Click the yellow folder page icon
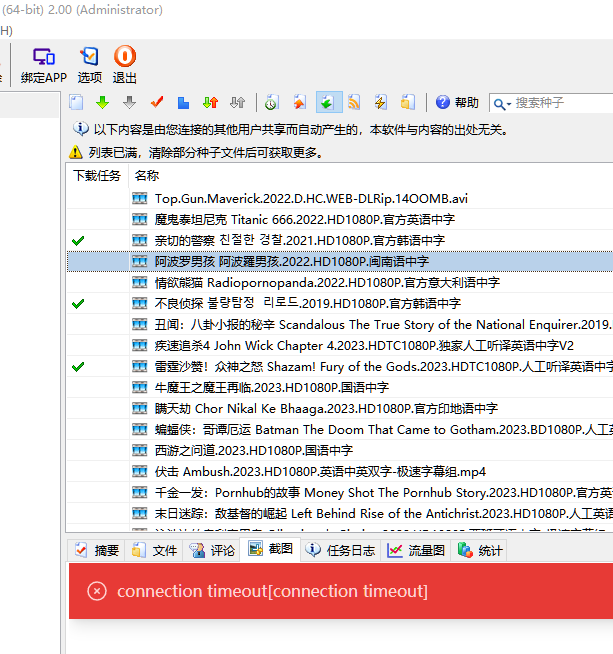 [x=407, y=102]
